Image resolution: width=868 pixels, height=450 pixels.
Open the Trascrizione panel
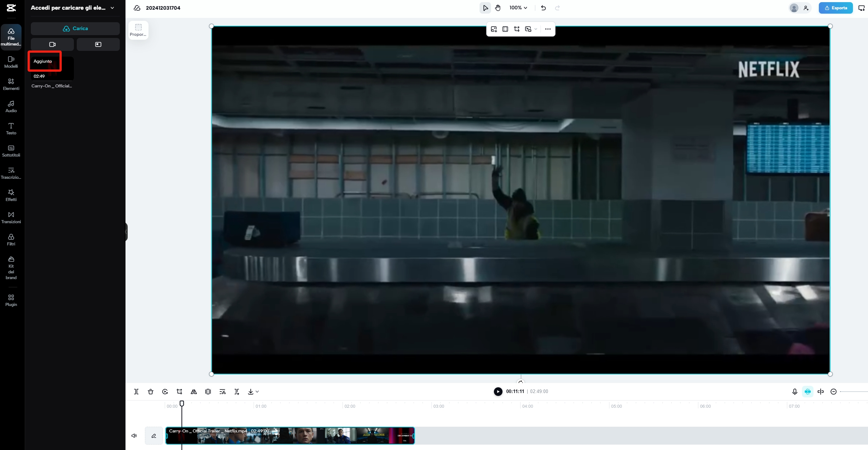tap(11, 173)
